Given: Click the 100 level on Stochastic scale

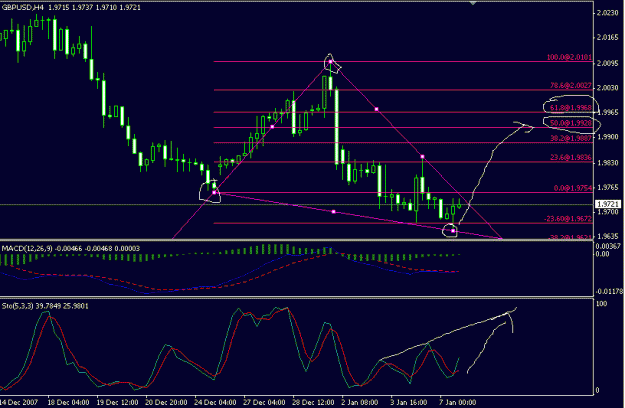Looking at the screenshot, I should point(601,304).
